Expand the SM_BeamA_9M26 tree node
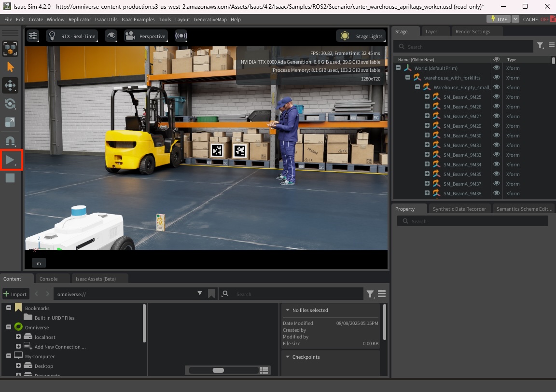This screenshot has height=392, width=556. point(427,106)
